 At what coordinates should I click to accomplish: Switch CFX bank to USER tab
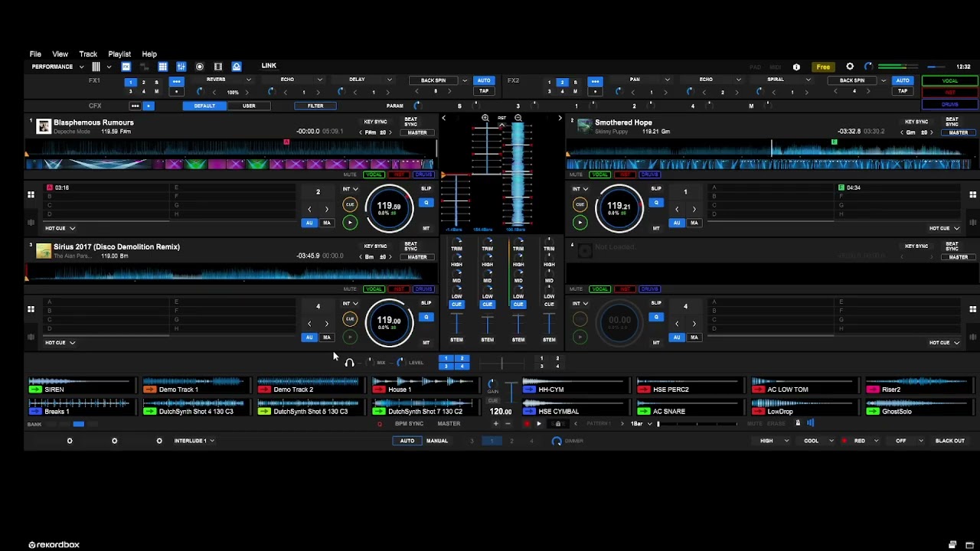(x=249, y=106)
